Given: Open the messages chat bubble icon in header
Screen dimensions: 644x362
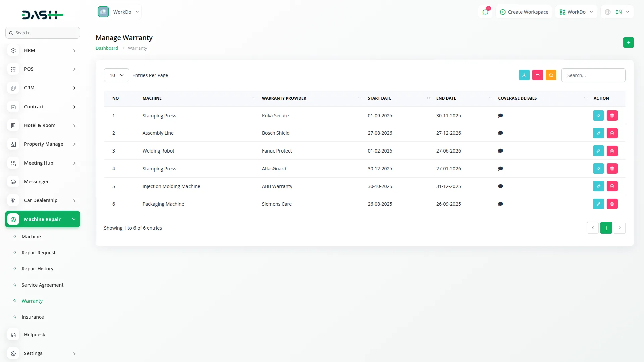Looking at the screenshot, I should pos(485,12).
